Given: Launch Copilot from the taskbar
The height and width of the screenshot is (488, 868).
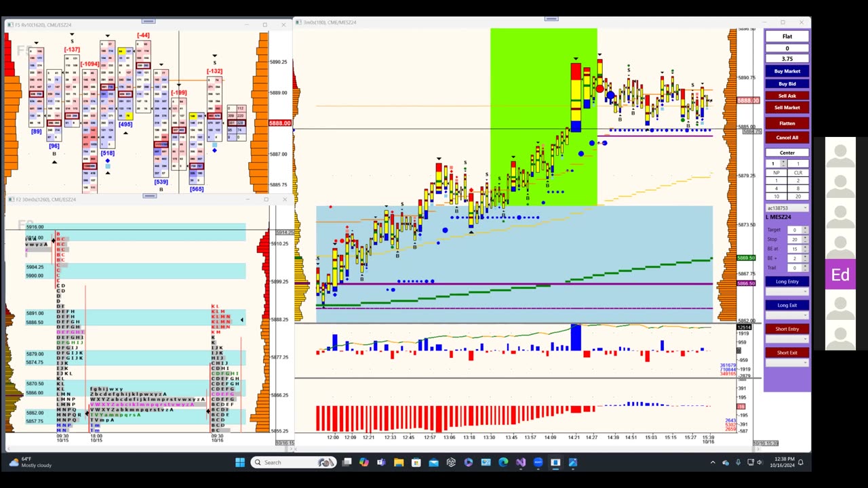Looking at the screenshot, I should 364,462.
